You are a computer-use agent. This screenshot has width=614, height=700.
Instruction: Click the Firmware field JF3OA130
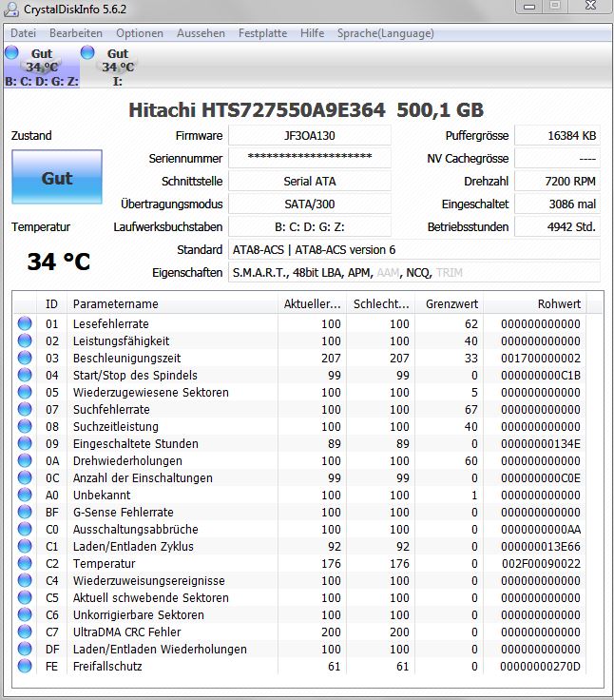point(310,136)
